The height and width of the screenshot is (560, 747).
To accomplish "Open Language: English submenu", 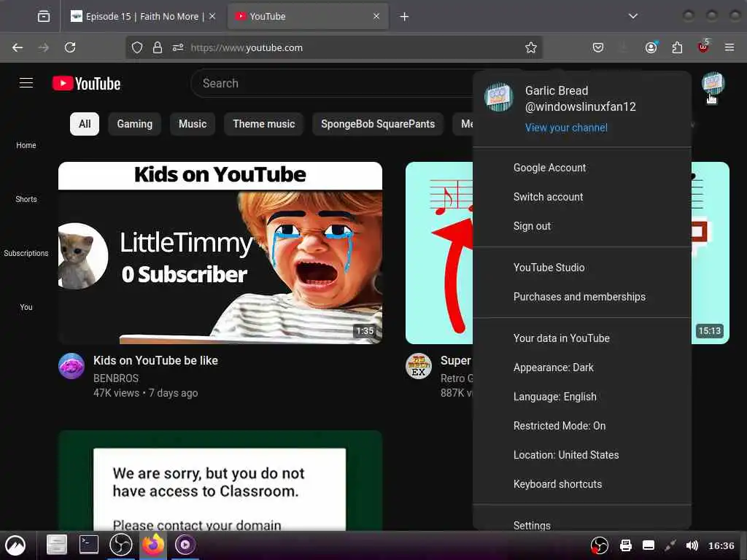I will [x=582, y=397].
